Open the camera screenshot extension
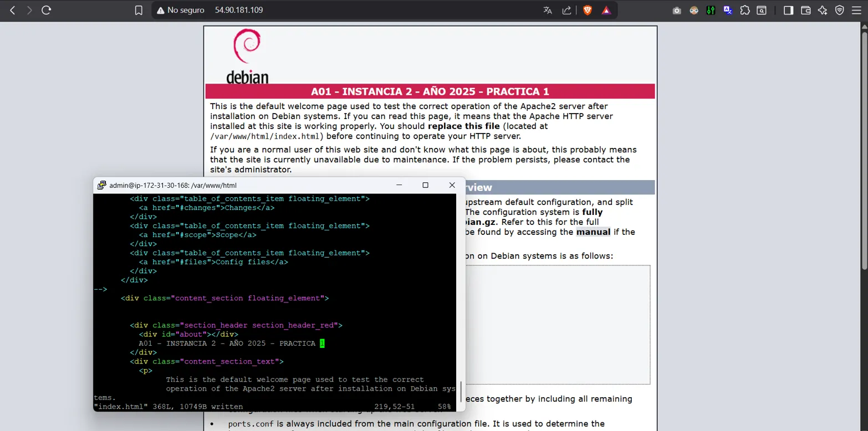868x431 pixels. click(677, 11)
